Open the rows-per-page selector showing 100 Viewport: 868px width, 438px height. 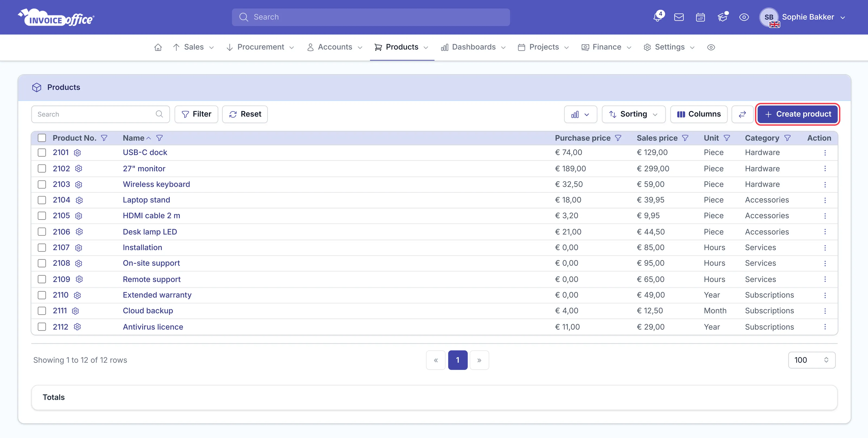(x=811, y=360)
